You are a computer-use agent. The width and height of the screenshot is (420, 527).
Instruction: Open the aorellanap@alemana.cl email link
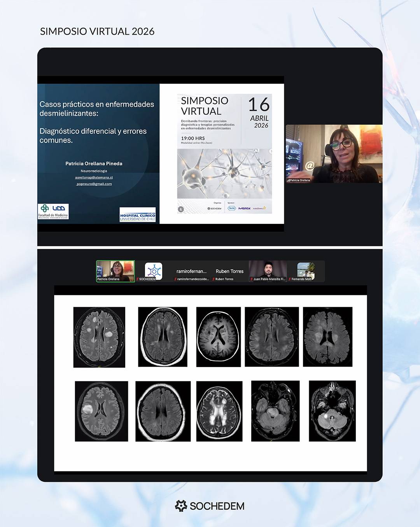pos(94,177)
